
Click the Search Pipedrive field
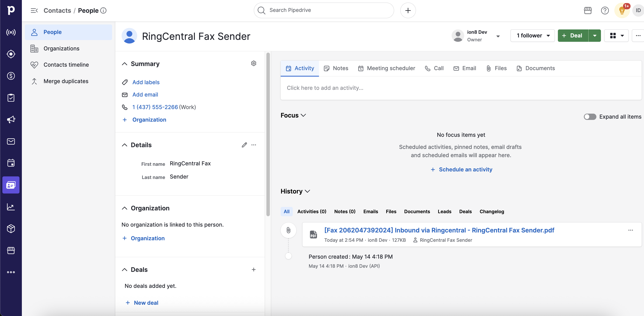324,10
